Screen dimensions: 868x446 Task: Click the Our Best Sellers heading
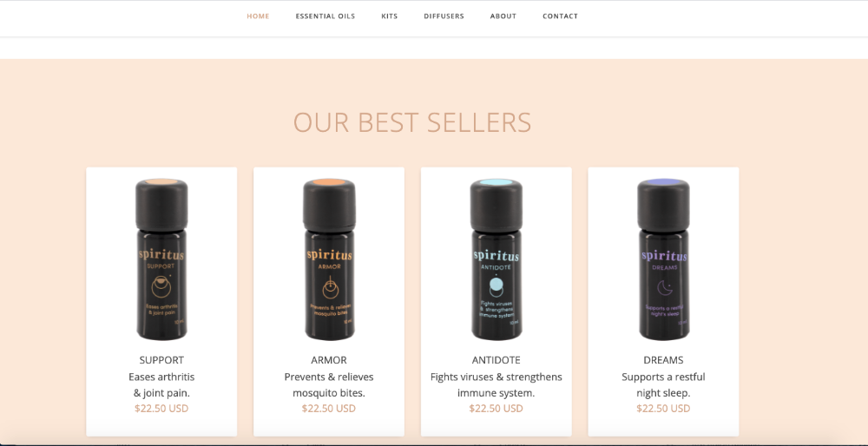click(412, 122)
